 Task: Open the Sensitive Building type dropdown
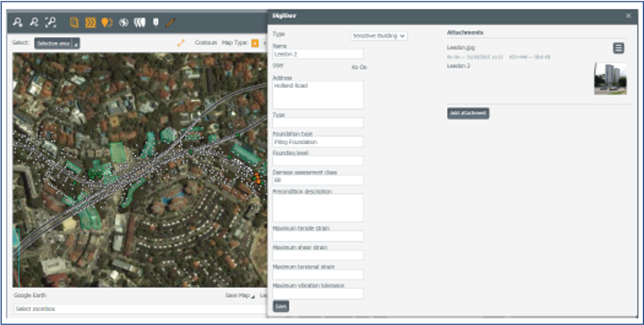tap(379, 36)
